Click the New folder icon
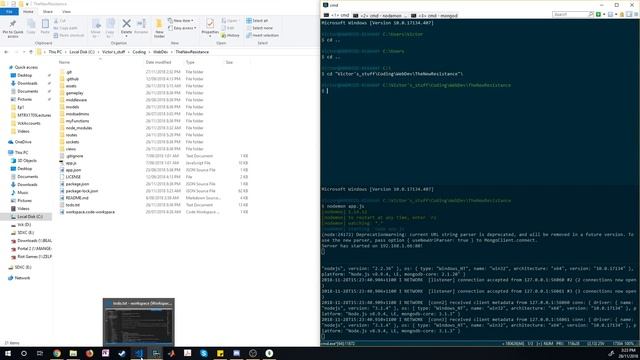 tap(159, 28)
